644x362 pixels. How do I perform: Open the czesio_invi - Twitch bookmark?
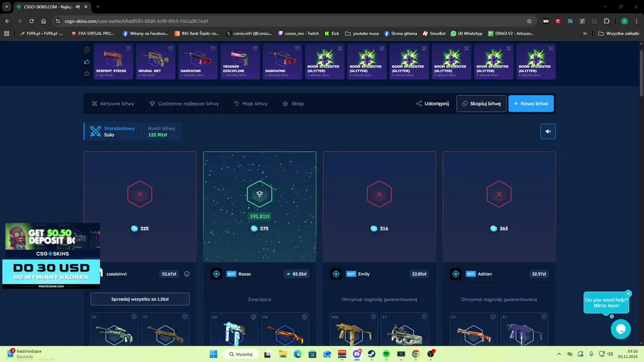point(298,34)
